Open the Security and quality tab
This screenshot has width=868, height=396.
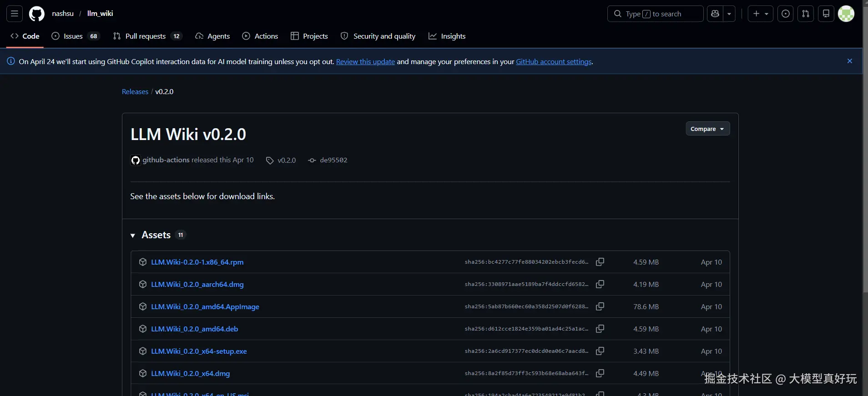(378, 36)
